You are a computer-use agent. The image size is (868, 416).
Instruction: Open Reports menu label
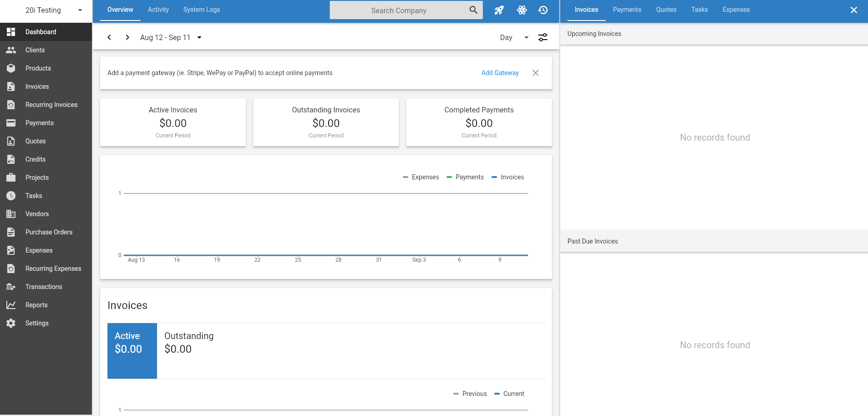pos(36,305)
